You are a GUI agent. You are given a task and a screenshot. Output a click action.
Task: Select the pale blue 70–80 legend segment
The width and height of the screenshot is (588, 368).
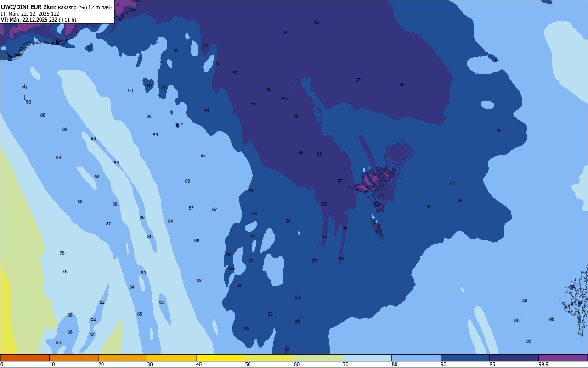tap(367, 357)
